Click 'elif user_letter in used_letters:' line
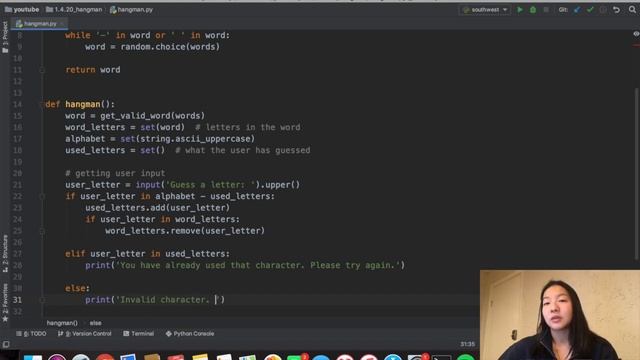Viewport: 640px width, 360px height. tap(147, 254)
